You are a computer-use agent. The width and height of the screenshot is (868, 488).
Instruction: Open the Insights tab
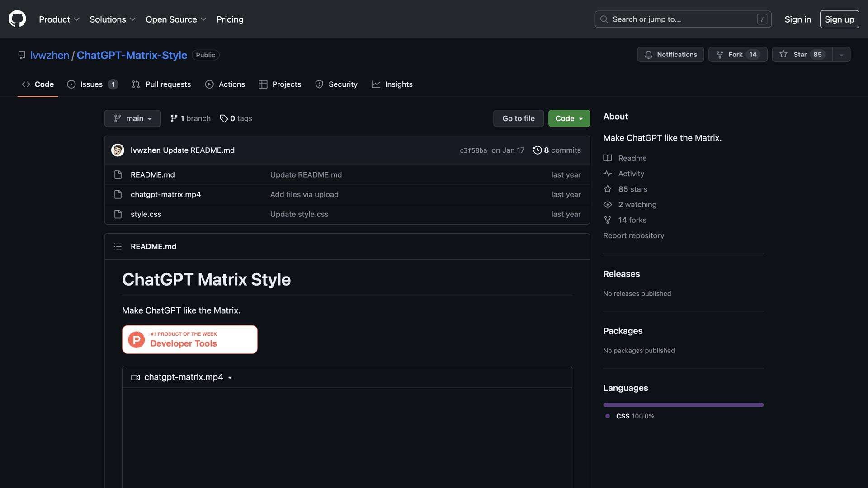click(392, 84)
